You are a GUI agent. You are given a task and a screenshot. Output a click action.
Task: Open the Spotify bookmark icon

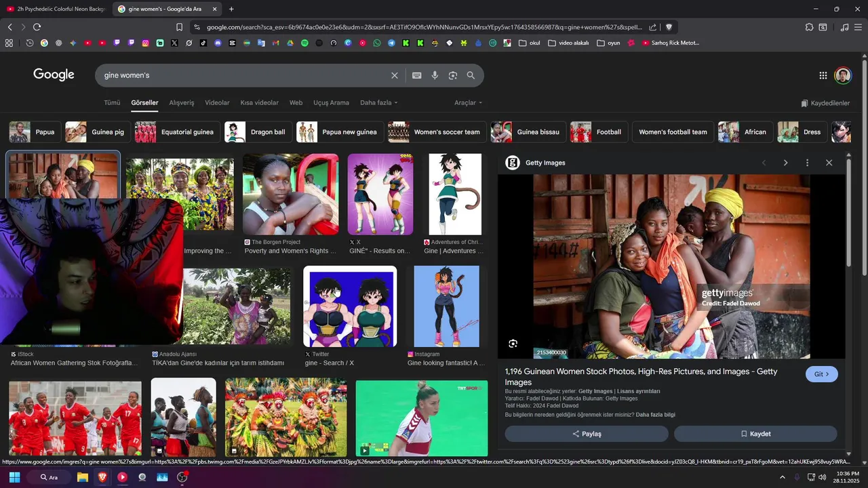click(304, 43)
